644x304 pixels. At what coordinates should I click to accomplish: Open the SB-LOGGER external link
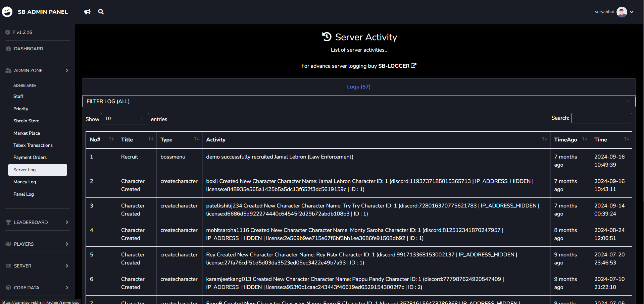(397, 66)
